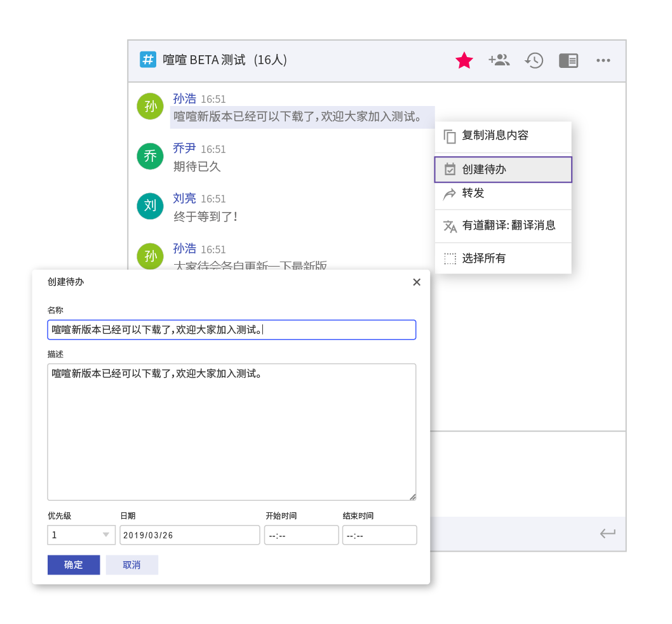Click the 孙 avatar at the 大家待会 message
Viewport: 672px width, 624px height.
click(x=150, y=256)
